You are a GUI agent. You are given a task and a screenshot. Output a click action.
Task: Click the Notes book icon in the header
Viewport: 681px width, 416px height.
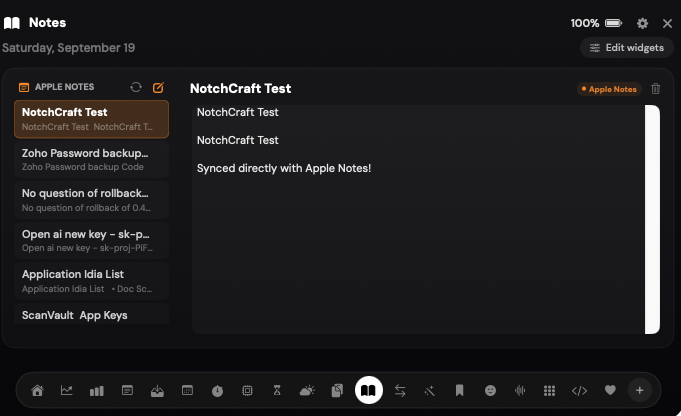(12, 23)
